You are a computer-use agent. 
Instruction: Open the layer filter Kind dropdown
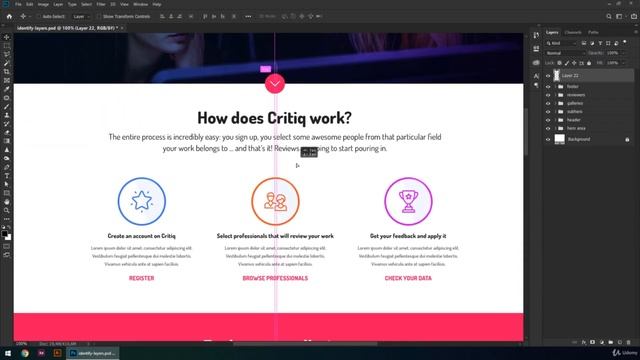[562, 43]
